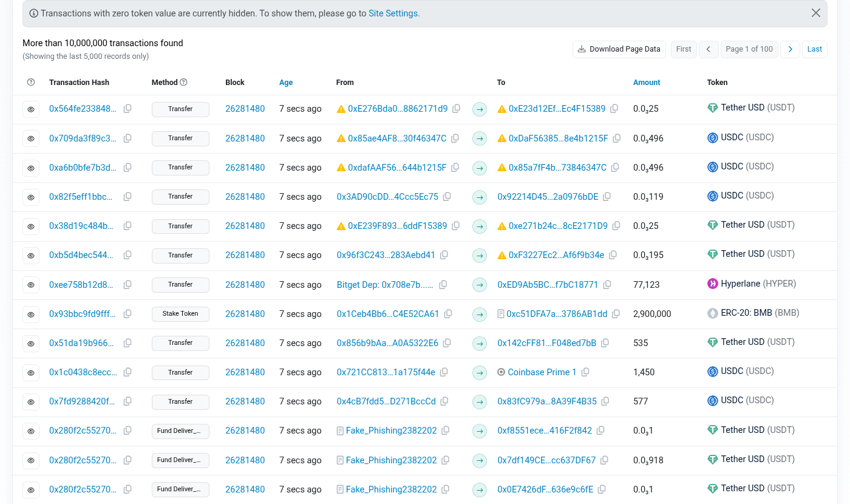Screen dimensions: 850x504
Task: Dismiss the zero token value notice
Action: pyautogui.click(x=816, y=13)
